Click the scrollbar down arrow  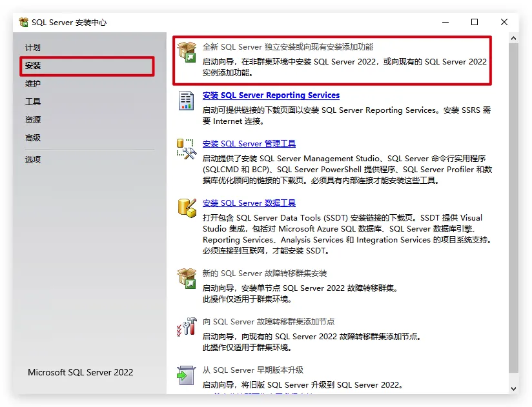coord(514,389)
